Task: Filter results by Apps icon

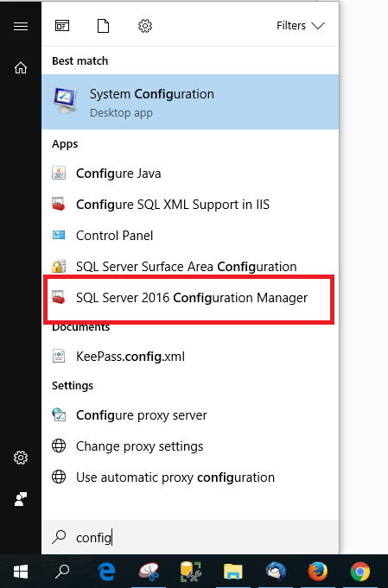Action: point(62,26)
